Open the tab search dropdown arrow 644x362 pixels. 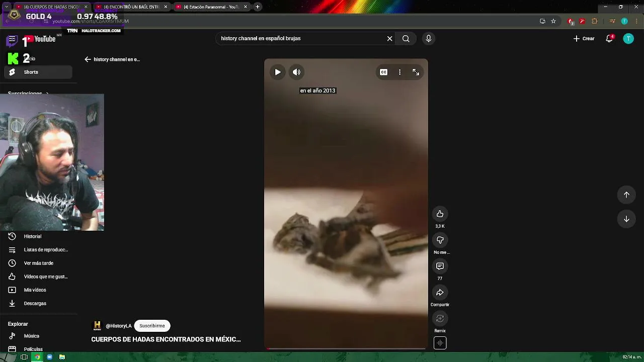(x=7, y=7)
